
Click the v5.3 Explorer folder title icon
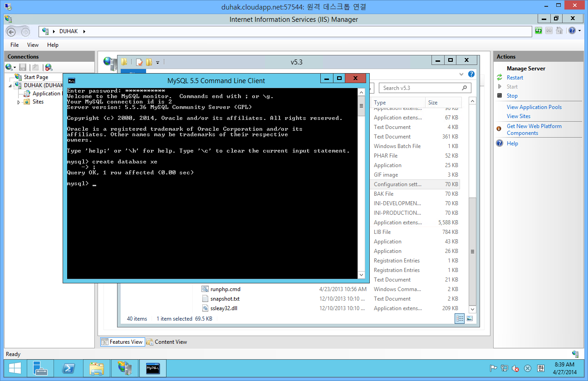(x=124, y=62)
